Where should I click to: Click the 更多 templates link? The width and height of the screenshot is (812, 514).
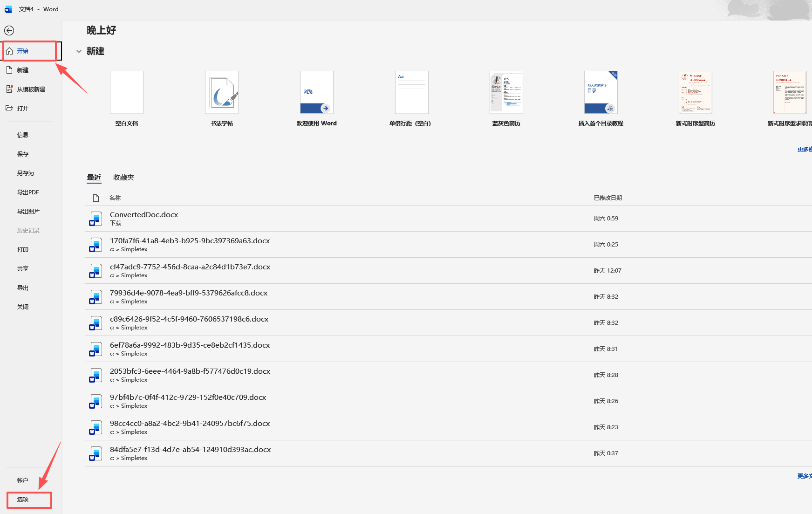point(805,150)
